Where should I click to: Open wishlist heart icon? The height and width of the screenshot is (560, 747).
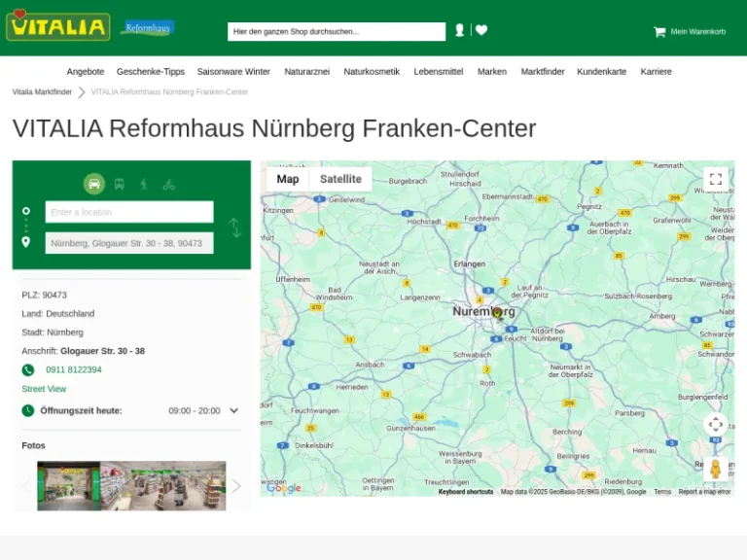[x=481, y=31]
